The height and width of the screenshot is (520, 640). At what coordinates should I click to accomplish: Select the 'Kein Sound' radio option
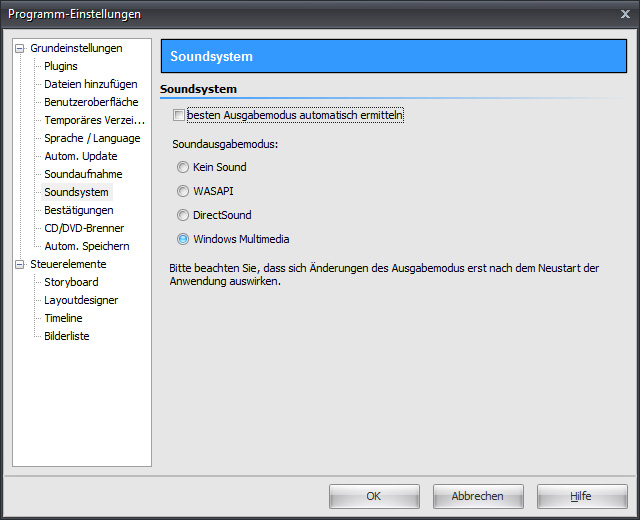pos(183,167)
